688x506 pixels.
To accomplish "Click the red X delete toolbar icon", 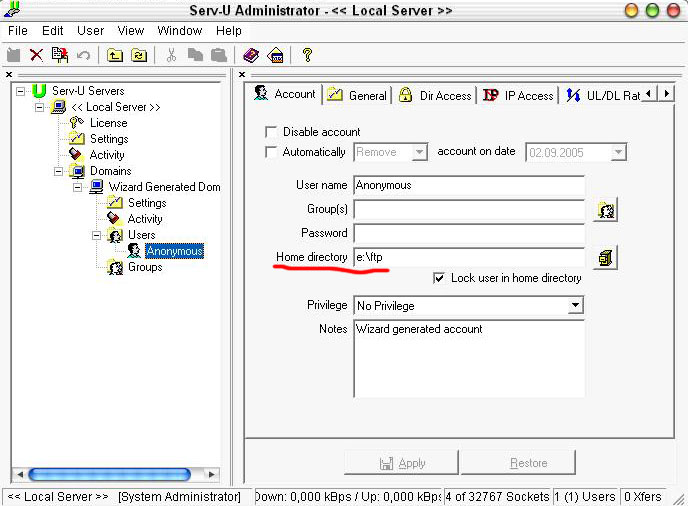I will click(x=36, y=55).
